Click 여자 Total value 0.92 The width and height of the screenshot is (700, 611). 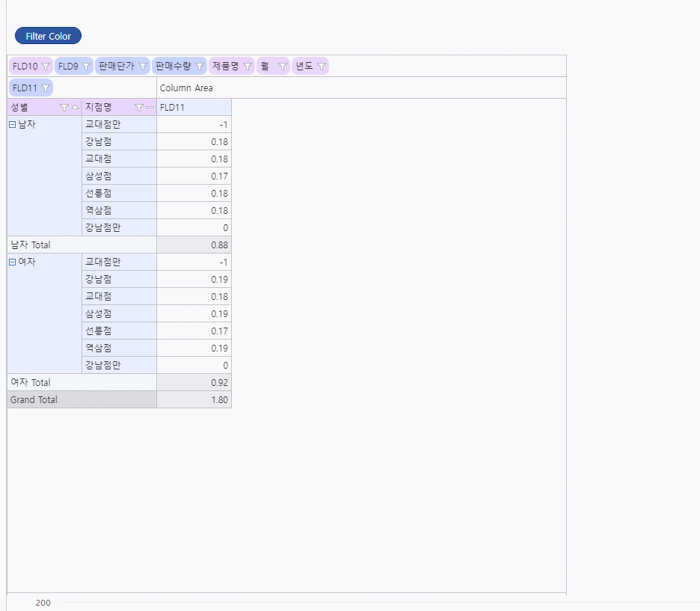click(194, 382)
